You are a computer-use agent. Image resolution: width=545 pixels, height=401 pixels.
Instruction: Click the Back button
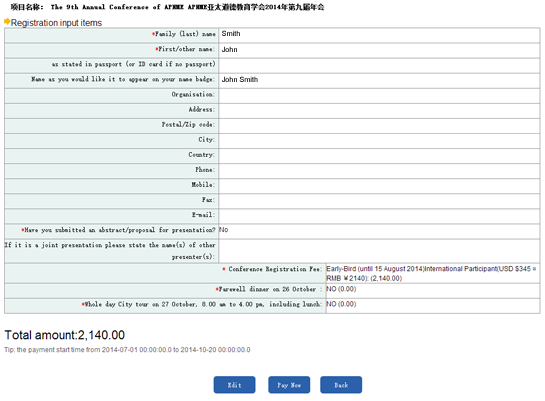(341, 385)
